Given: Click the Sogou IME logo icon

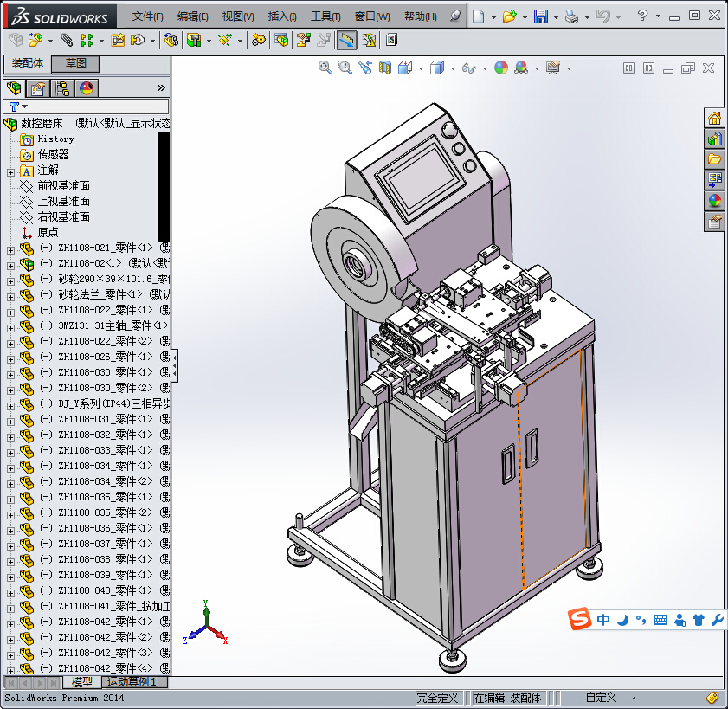Looking at the screenshot, I should (579, 619).
